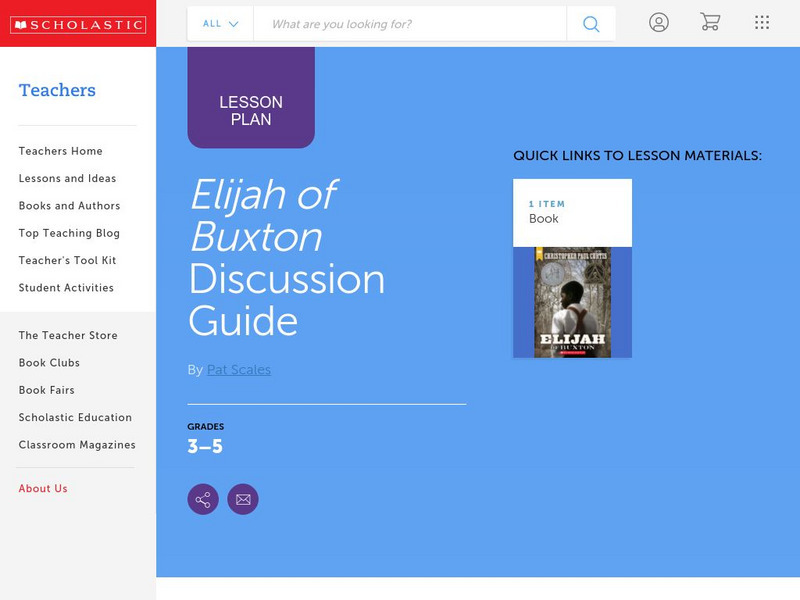Select Teachers Home in the sidebar
This screenshot has width=800, height=600.
[x=59, y=151]
